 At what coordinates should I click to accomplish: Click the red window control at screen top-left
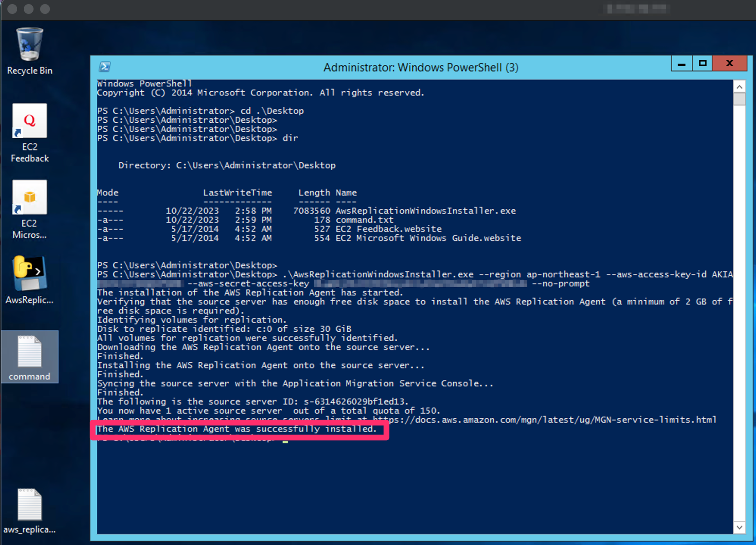click(12, 9)
